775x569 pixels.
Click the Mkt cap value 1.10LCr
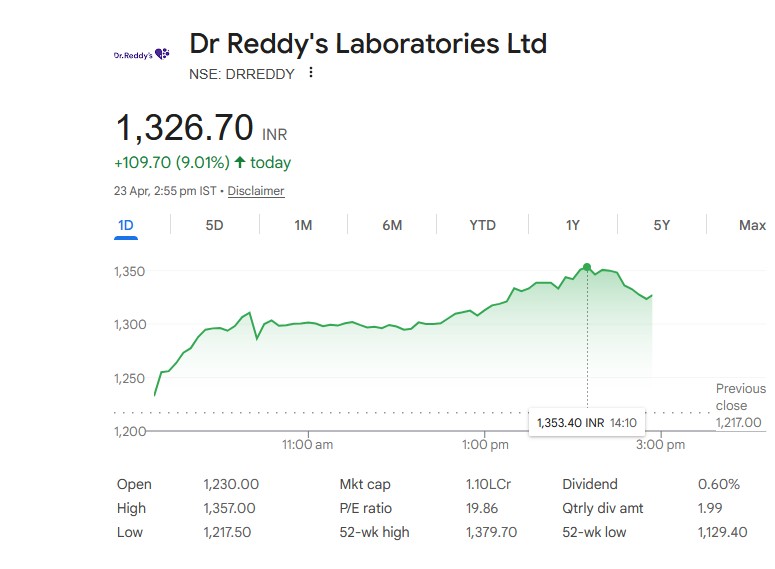(488, 484)
